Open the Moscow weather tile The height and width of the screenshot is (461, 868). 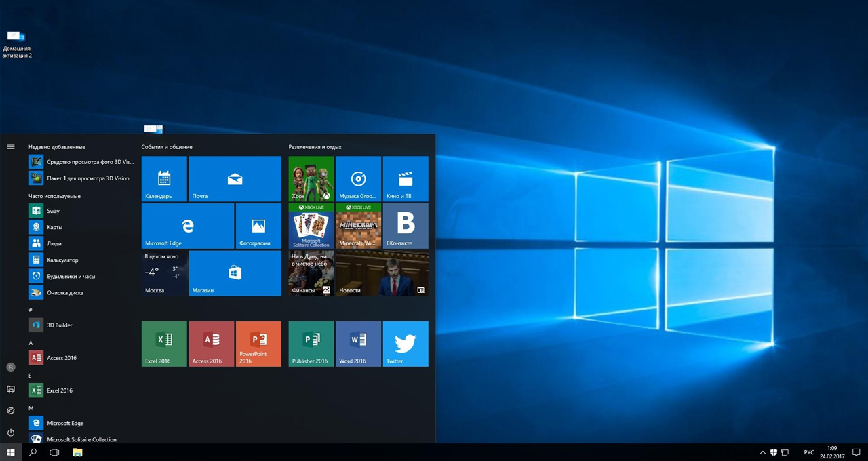click(x=164, y=273)
